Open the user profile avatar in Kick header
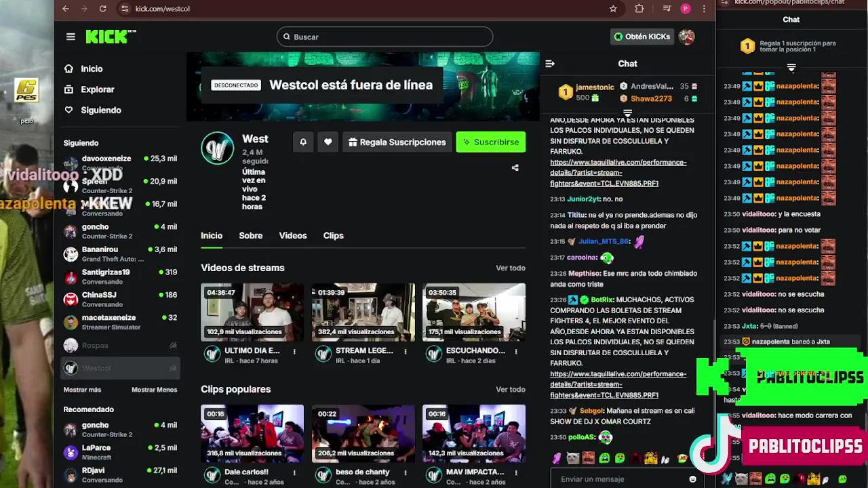This screenshot has width=868, height=488. pos(686,37)
